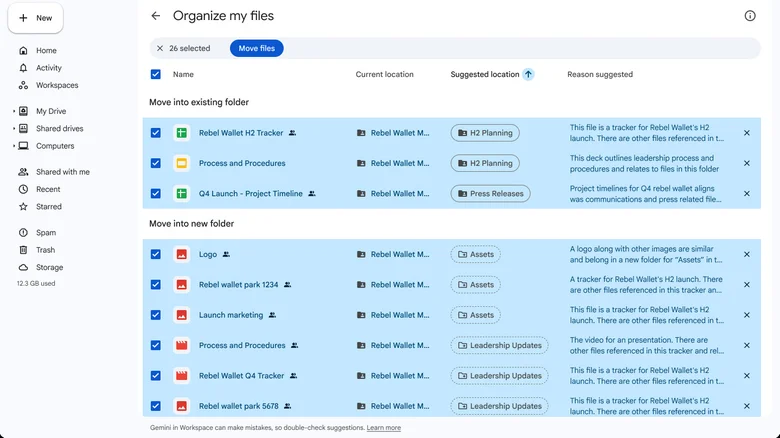Uncheck the Logo file checkbox

(x=156, y=254)
